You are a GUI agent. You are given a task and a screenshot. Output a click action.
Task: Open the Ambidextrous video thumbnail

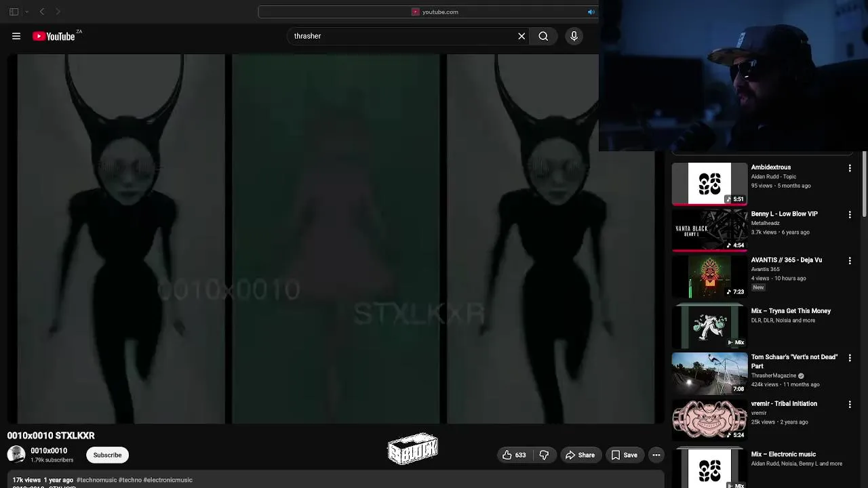coord(709,183)
